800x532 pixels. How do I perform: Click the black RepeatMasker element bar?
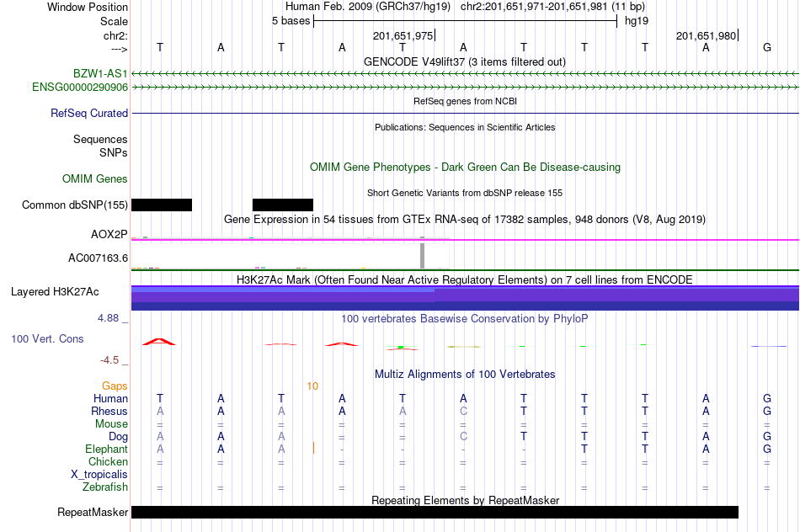pos(435,512)
